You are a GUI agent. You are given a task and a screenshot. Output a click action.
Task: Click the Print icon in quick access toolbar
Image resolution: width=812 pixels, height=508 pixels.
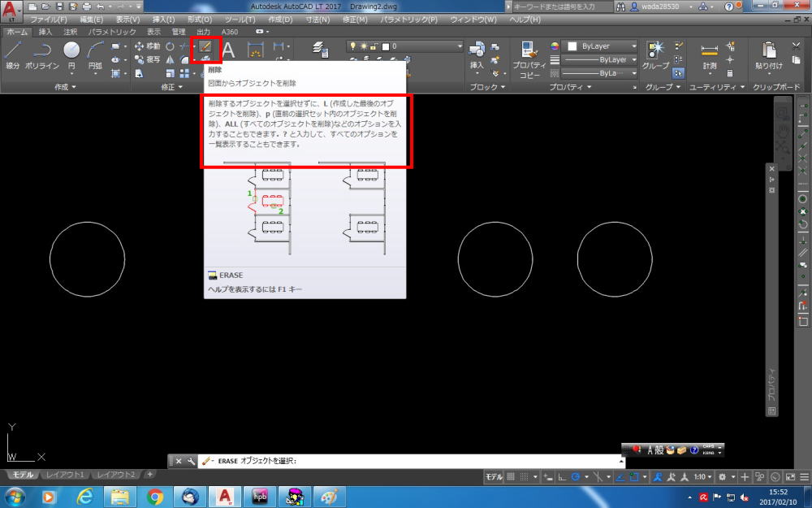coord(87,7)
